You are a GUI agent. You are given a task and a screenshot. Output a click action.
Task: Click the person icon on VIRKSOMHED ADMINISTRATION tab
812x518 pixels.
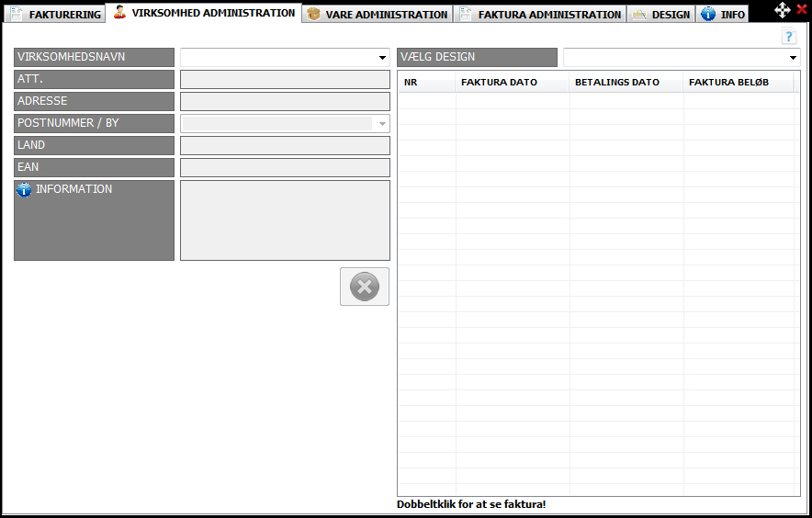(119, 11)
